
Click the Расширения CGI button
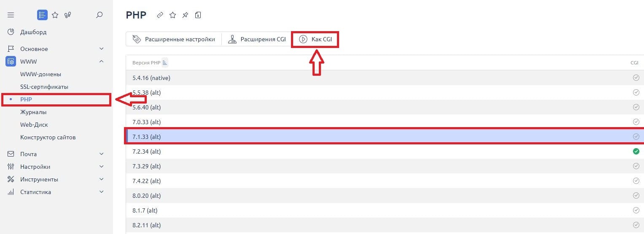point(257,39)
